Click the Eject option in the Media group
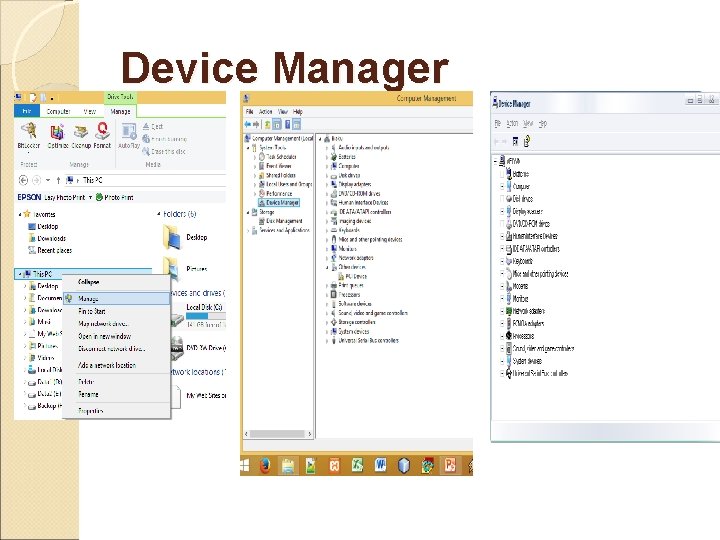 point(152,126)
